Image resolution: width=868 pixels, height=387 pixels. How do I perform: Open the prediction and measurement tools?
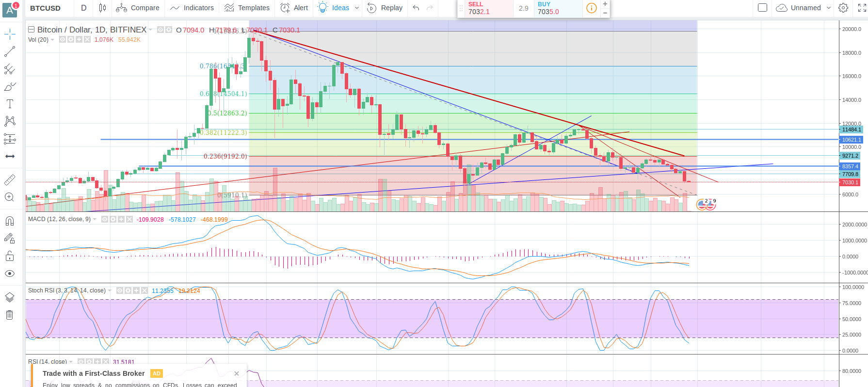[10, 139]
